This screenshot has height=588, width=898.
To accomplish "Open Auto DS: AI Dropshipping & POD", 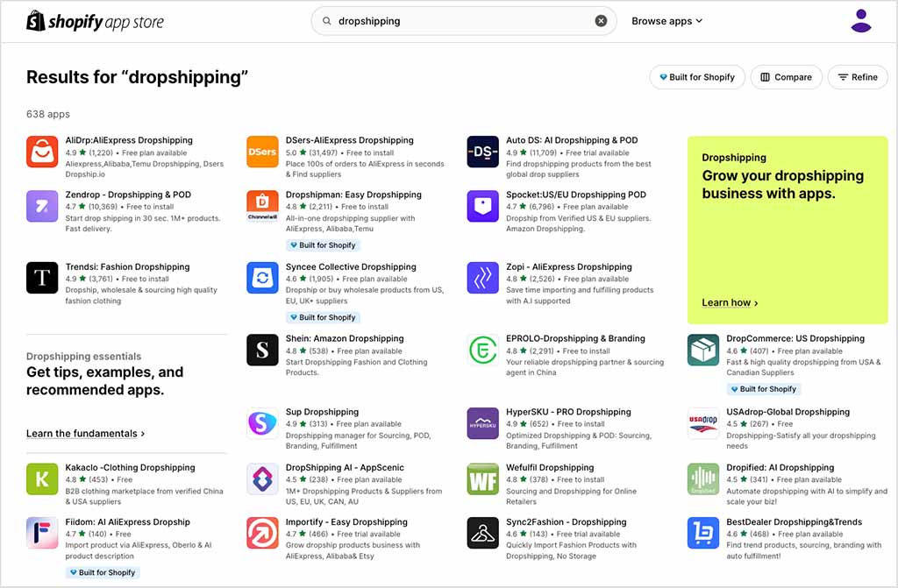I will [572, 140].
